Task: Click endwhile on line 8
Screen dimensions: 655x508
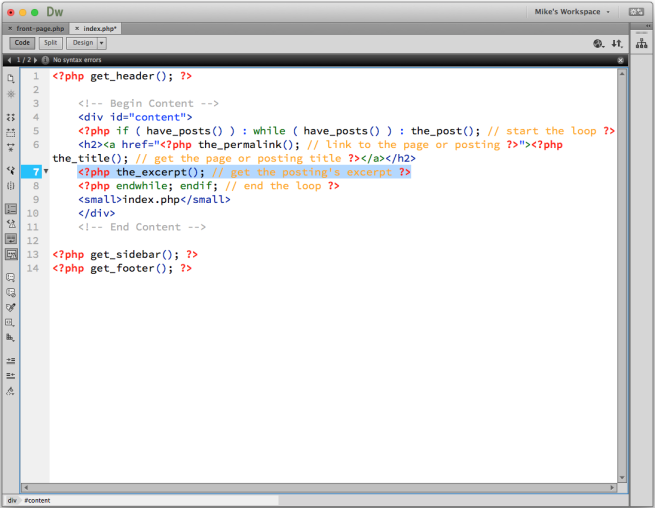Action: 141,186
